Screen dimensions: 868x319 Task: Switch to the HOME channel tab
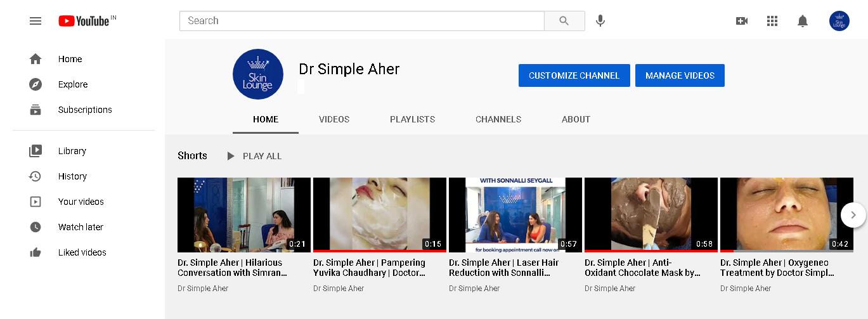click(266, 119)
